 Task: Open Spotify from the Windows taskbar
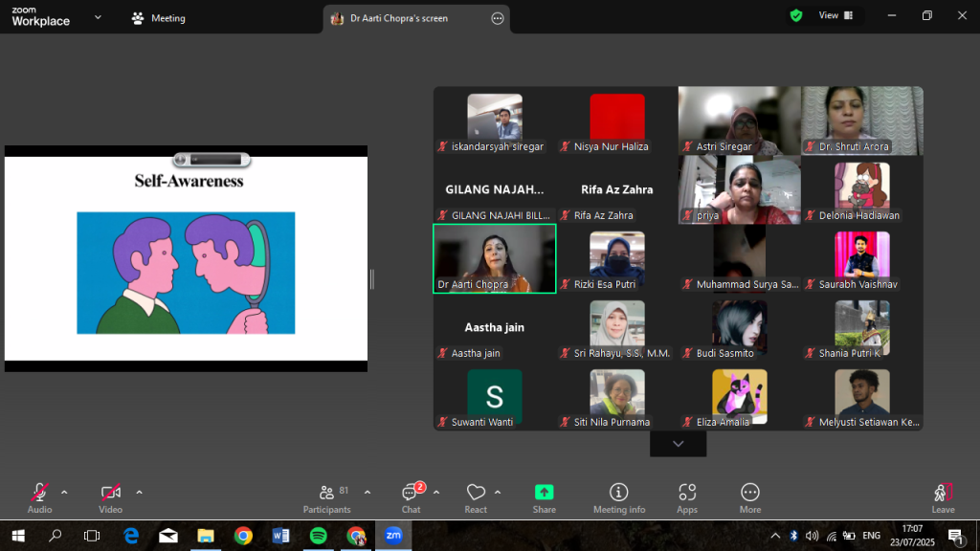click(319, 536)
